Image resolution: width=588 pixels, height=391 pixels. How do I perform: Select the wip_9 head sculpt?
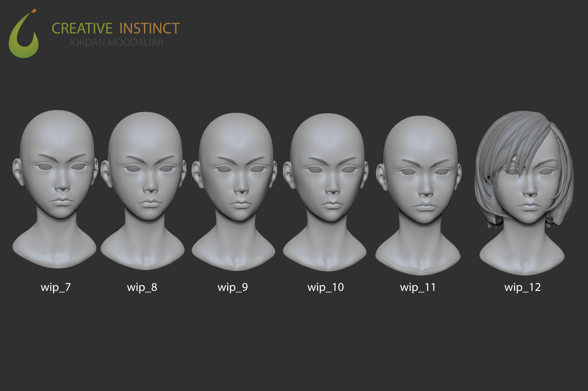234,192
